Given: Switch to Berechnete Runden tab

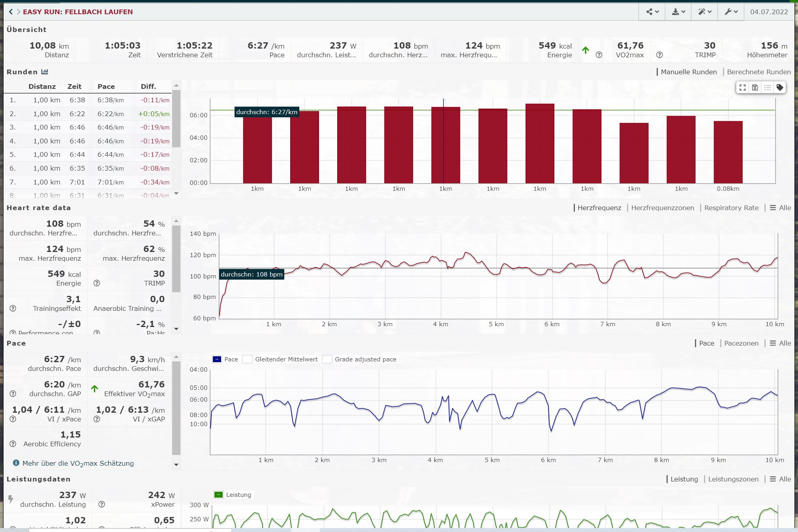Looking at the screenshot, I should (x=759, y=72).
